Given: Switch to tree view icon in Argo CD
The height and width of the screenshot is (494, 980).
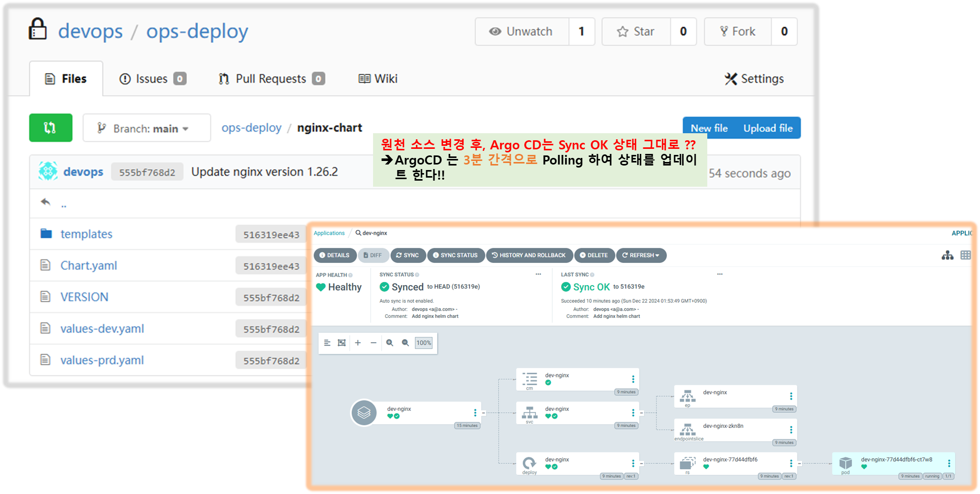Looking at the screenshot, I should pos(947,255).
